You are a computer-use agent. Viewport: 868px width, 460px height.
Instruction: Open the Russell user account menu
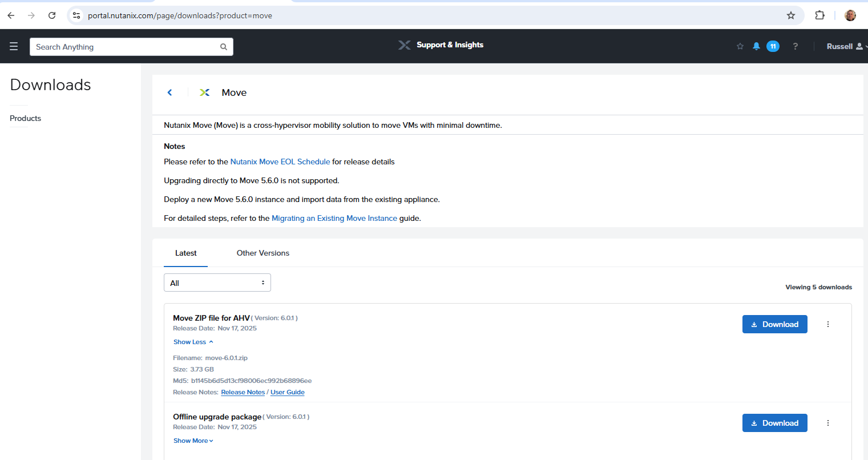pos(845,46)
